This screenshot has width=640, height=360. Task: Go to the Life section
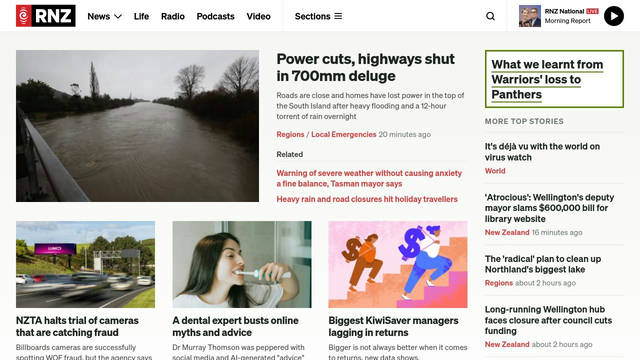[x=141, y=16]
